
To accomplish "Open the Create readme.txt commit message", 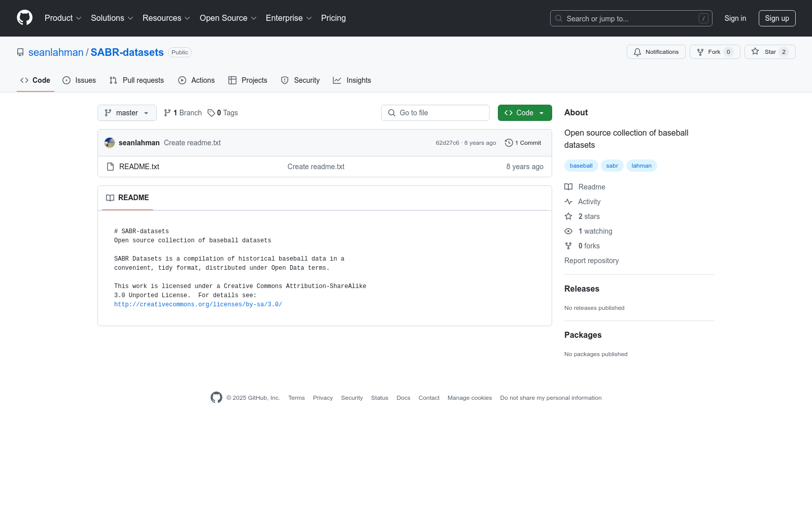I will (x=192, y=143).
